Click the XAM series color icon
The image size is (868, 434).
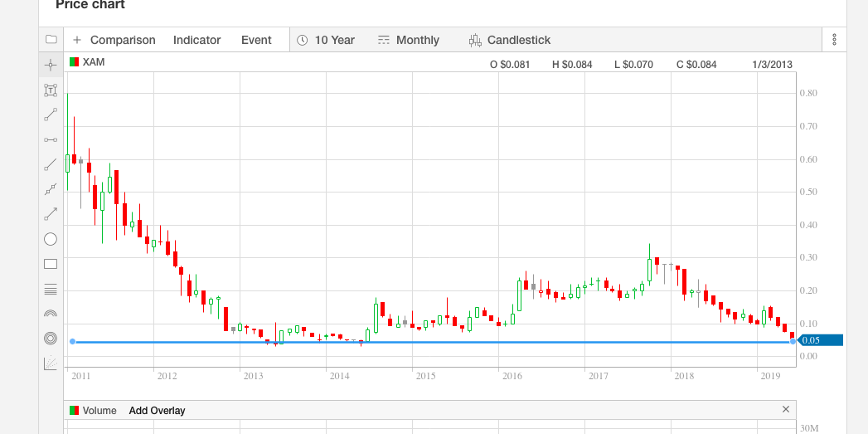(x=74, y=62)
